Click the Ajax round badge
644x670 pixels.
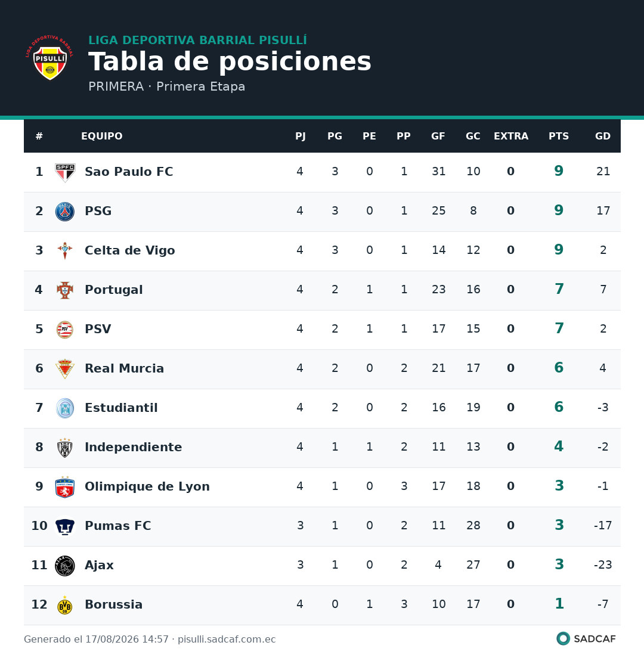[x=65, y=566]
